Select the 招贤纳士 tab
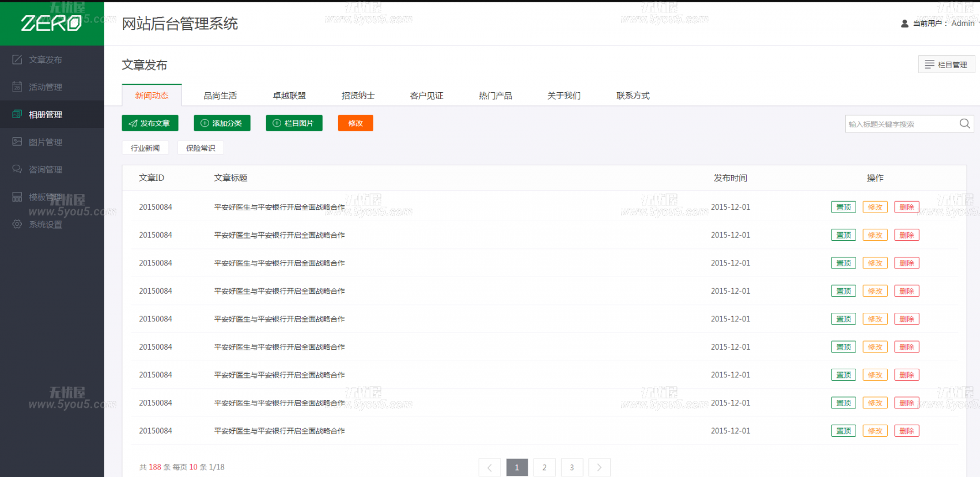The image size is (980, 477). (358, 96)
